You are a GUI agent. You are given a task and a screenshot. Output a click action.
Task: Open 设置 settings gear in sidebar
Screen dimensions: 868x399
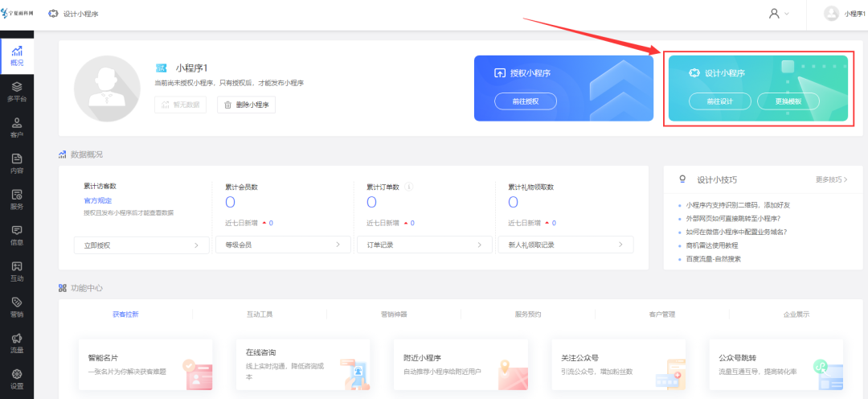[x=17, y=379]
